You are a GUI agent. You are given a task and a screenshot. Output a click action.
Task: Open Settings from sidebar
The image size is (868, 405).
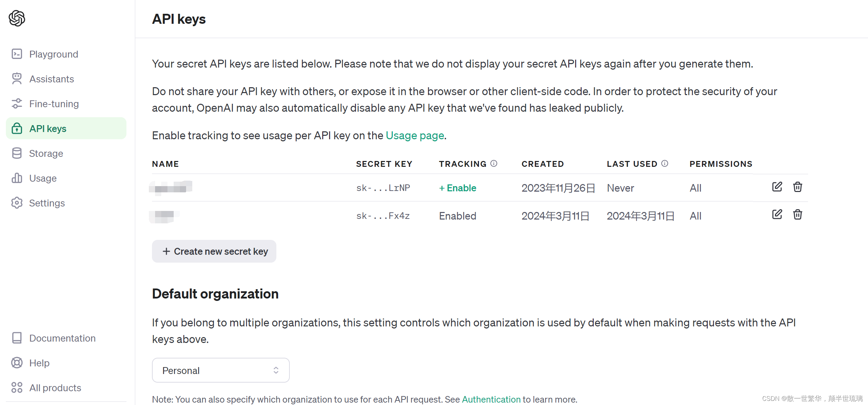[x=66, y=203]
